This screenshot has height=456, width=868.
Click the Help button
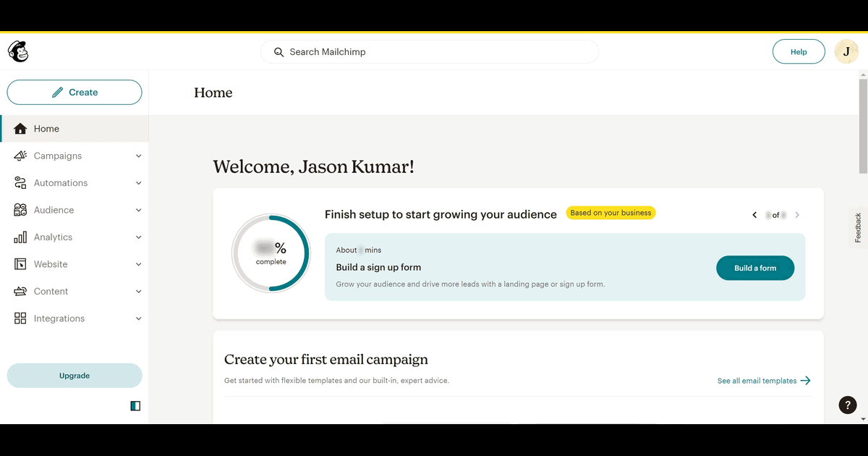coord(799,52)
